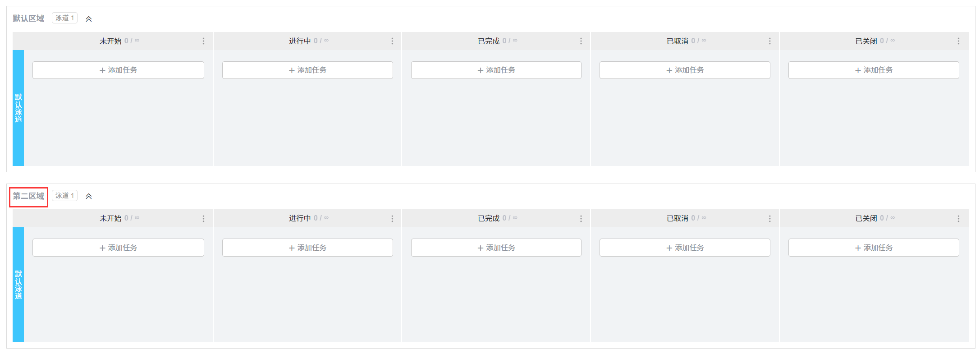The width and height of the screenshot is (980, 354).
Task: Open 已关闭 column menu in 第二区域
Action: [958, 219]
